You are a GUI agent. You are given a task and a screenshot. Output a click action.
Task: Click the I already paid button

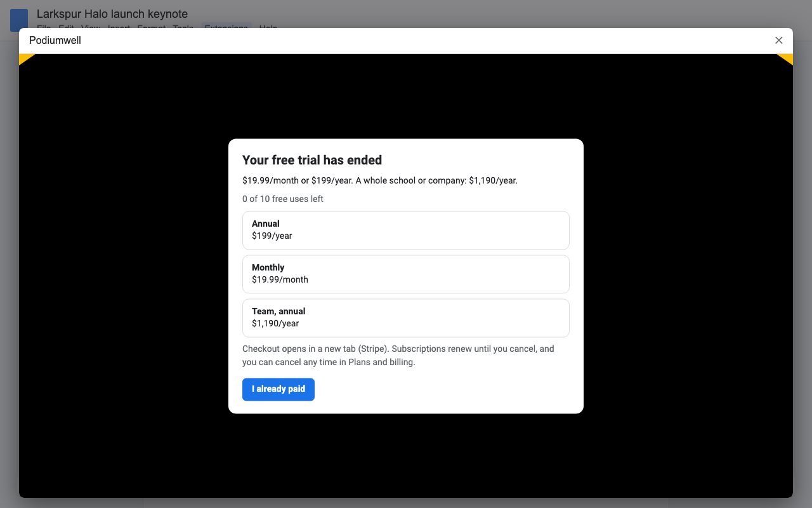pyautogui.click(x=278, y=389)
